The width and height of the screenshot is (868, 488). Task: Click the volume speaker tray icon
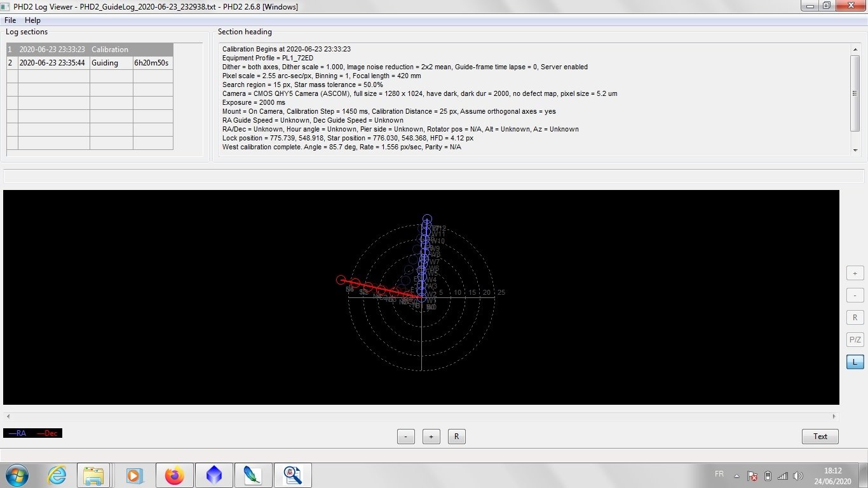(798, 476)
